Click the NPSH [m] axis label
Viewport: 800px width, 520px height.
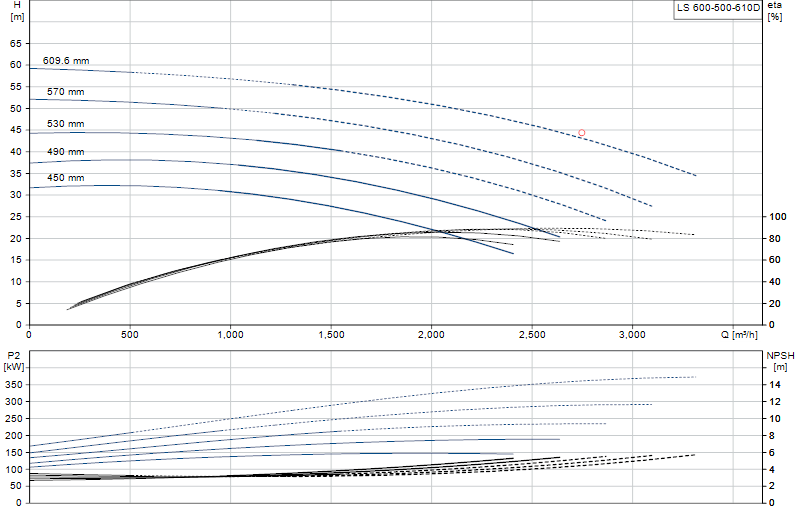tap(780, 361)
